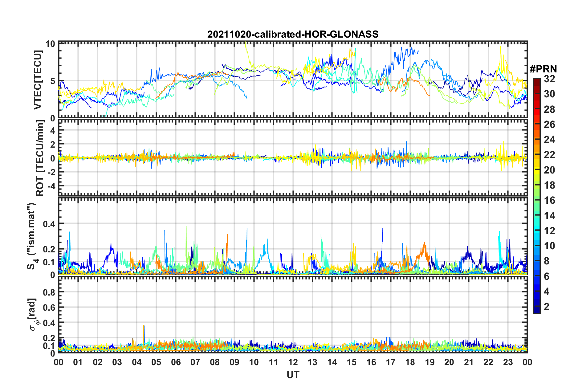Click the colorbar tick label 32
The height and width of the screenshot is (392, 586).
coord(549,79)
